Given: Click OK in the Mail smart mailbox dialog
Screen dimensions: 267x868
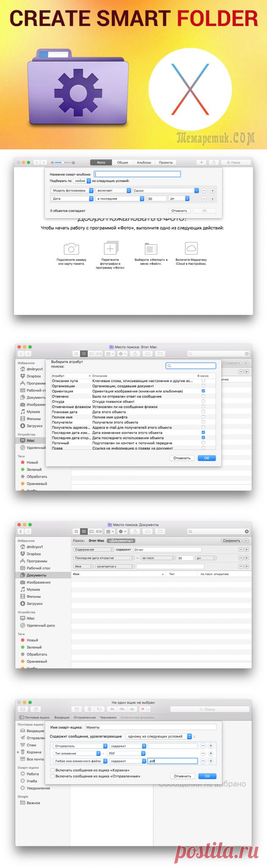Looking at the screenshot, I should point(207,777).
